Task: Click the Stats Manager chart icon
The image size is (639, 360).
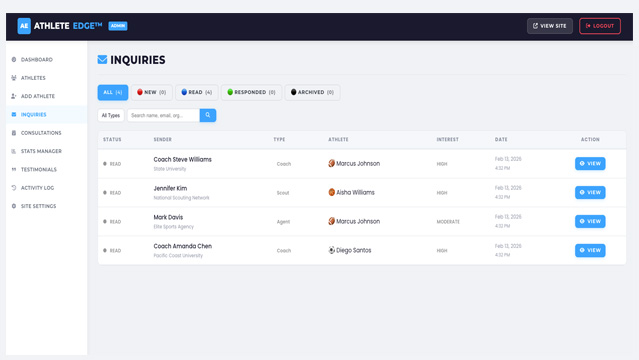Action: (x=14, y=151)
